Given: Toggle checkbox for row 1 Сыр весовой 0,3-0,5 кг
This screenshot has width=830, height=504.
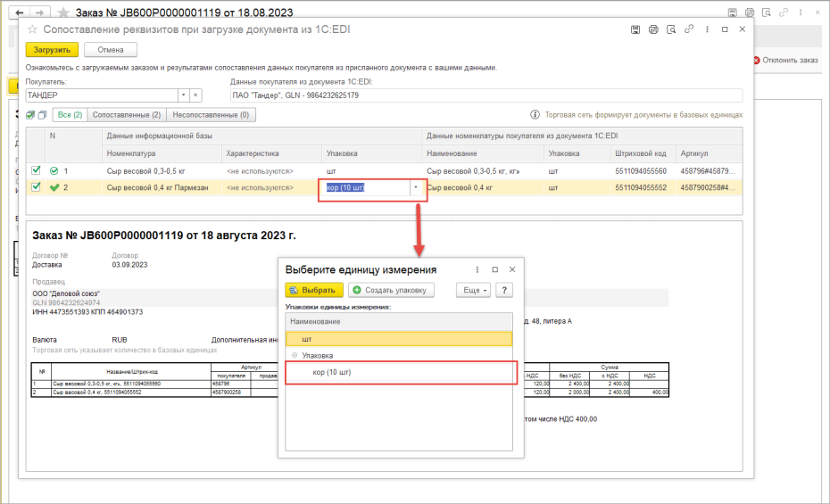Looking at the screenshot, I should tap(36, 170).
